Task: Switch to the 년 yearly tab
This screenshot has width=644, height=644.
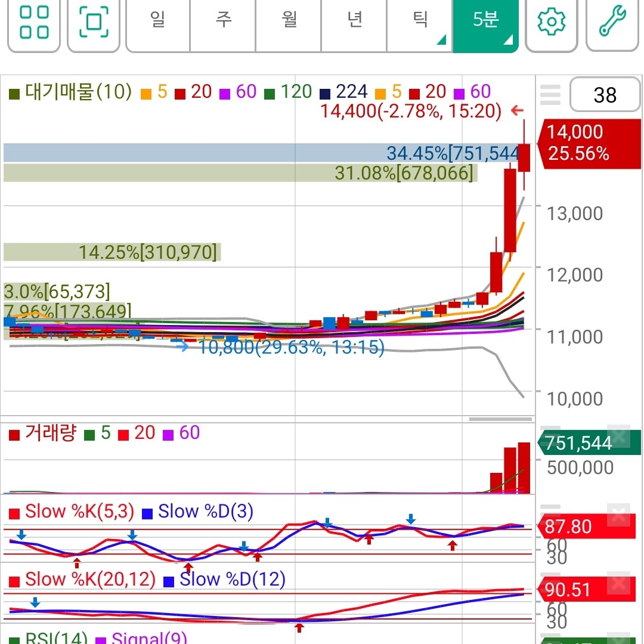Action: click(x=354, y=20)
